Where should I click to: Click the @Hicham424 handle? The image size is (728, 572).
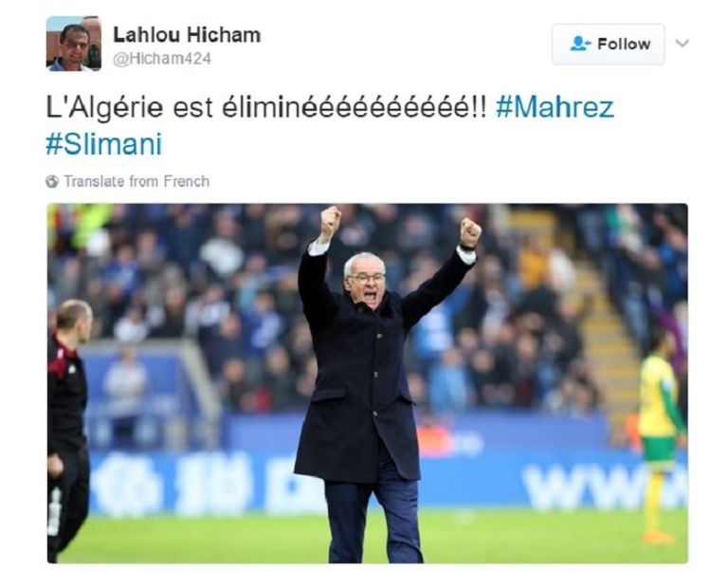pos(162,59)
